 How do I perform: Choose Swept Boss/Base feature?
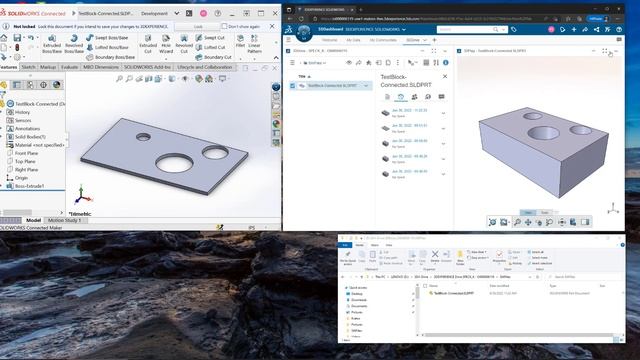coord(107,38)
